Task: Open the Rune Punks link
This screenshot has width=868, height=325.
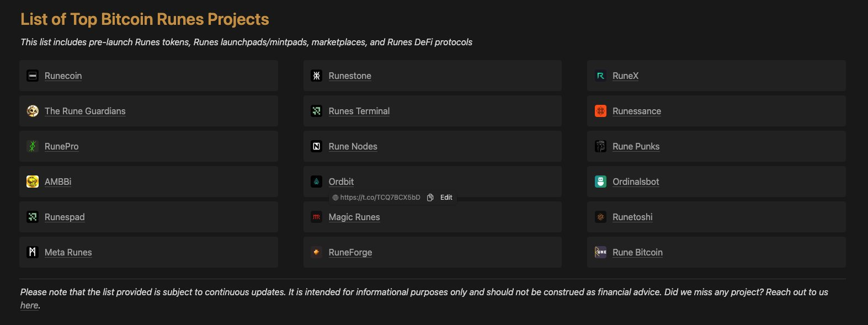Action: [636, 146]
